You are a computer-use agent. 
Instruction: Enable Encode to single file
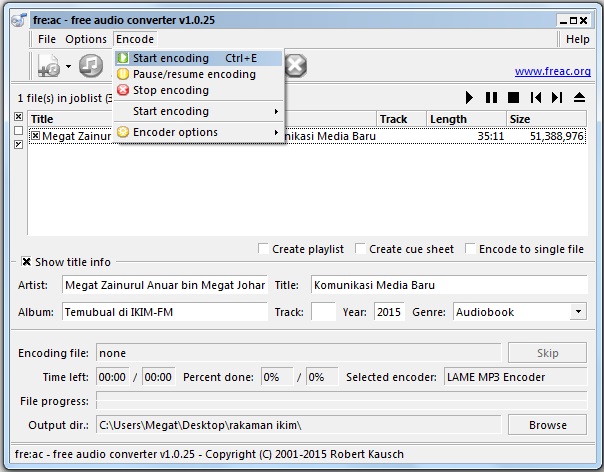pos(470,249)
